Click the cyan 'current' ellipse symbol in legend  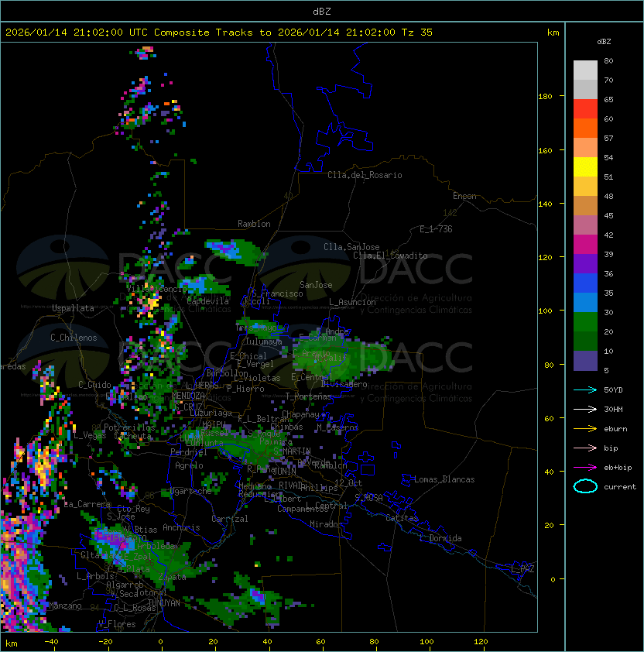[585, 486]
